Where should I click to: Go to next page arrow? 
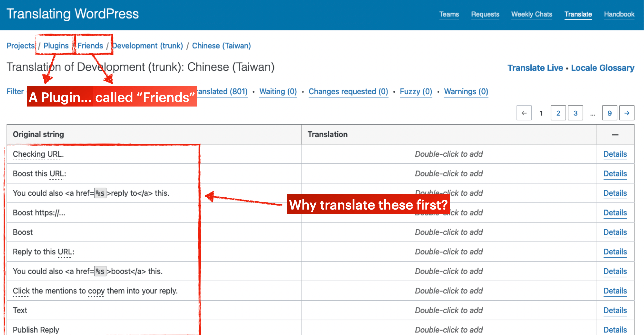[627, 113]
